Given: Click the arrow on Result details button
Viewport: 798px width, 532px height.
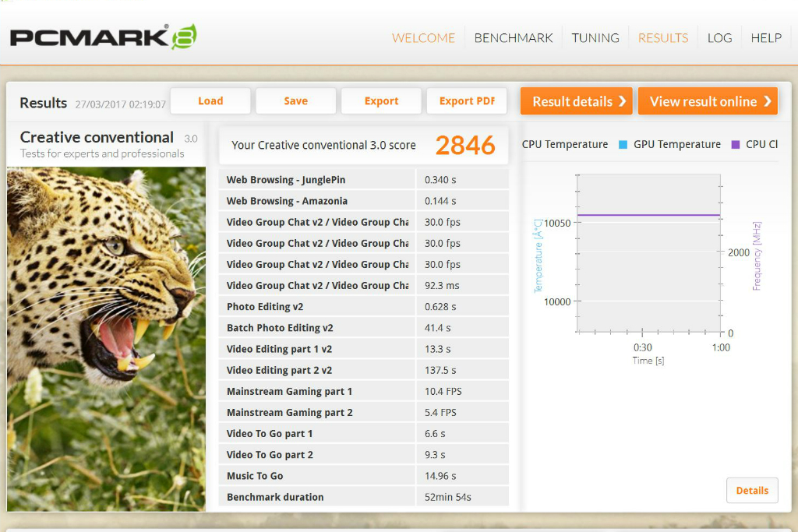Looking at the screenshot, I should [x=622, y=101].
